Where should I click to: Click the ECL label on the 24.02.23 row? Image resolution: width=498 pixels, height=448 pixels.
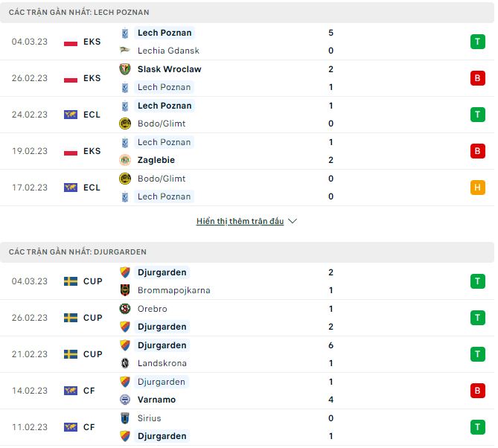(92, 115)
